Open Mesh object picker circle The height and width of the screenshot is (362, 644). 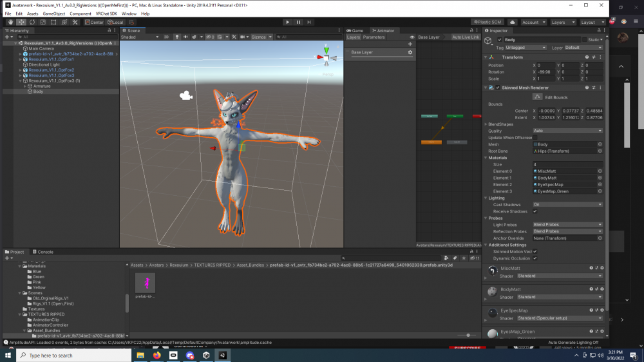pyautogui.click(x=600, y=144)
